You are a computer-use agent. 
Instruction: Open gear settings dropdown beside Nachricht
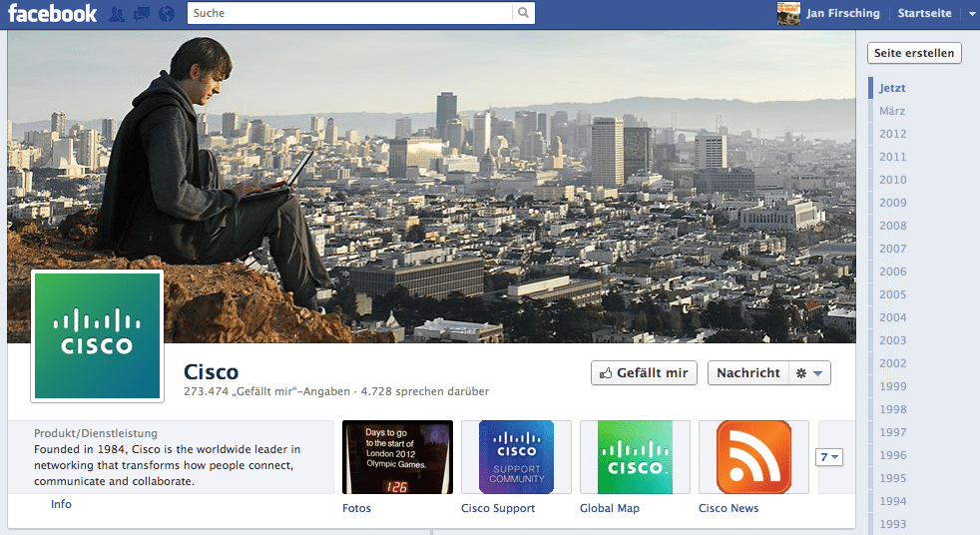point(809,373)
